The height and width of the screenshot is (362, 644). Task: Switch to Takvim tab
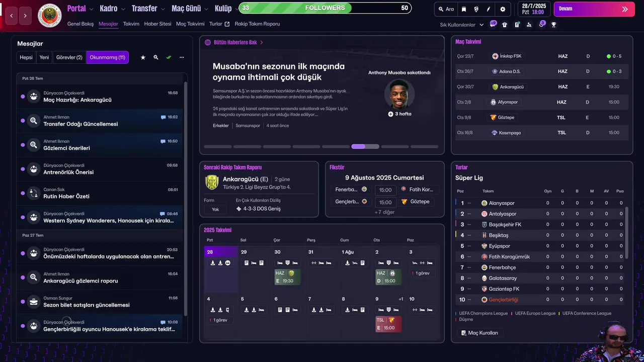click(x=131, y=24)
